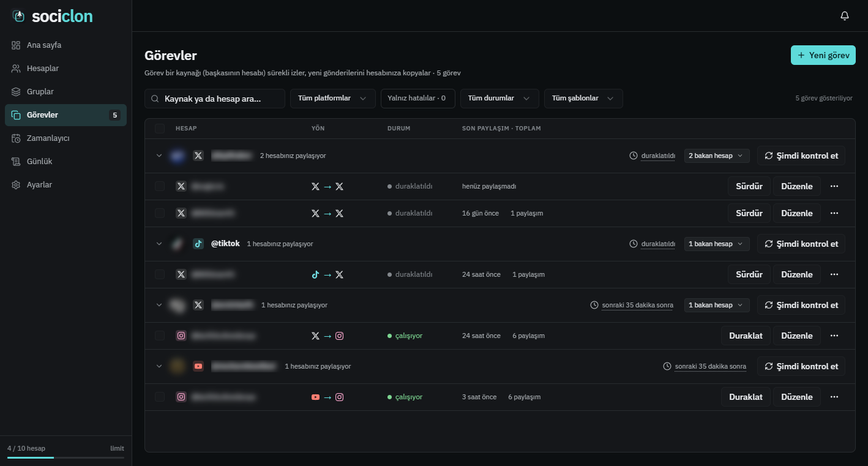This screenshot has width=868, height=466.
Task: Check the henüz paylaşmadı row checkbox
Action: coord(160,186)
